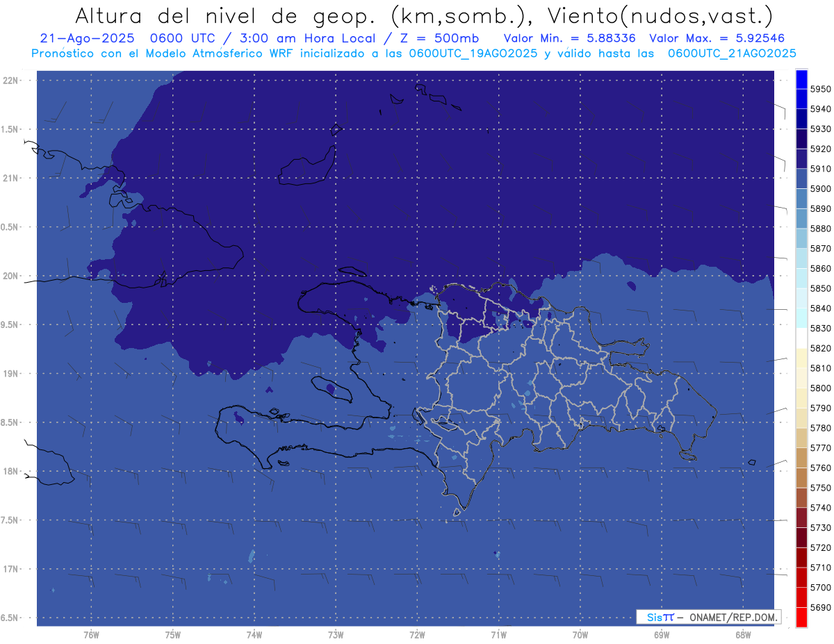Click the 5820 colorbar value

click(820, 348)
